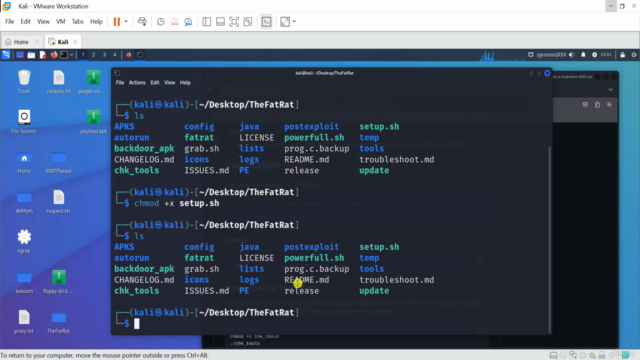Open the File System desktop icon

tap(24, 122)
